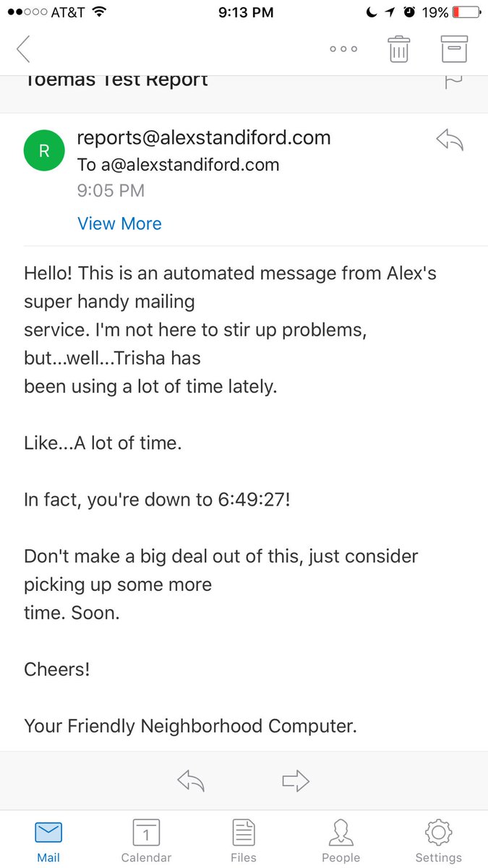This screenshot has width=488, height=868.
Task: Tap the email subject Toemas Test Report
Action: pyautogui.click(x=116, y=80)
